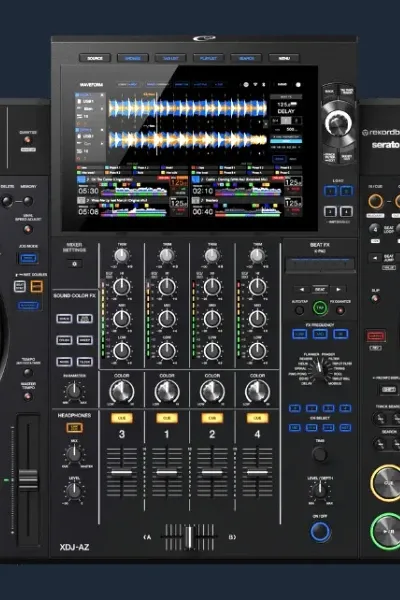This screenshot has width=400, height=600.
Task: Toggle channel 2 headphone CUE
Action: click(212, 418)
